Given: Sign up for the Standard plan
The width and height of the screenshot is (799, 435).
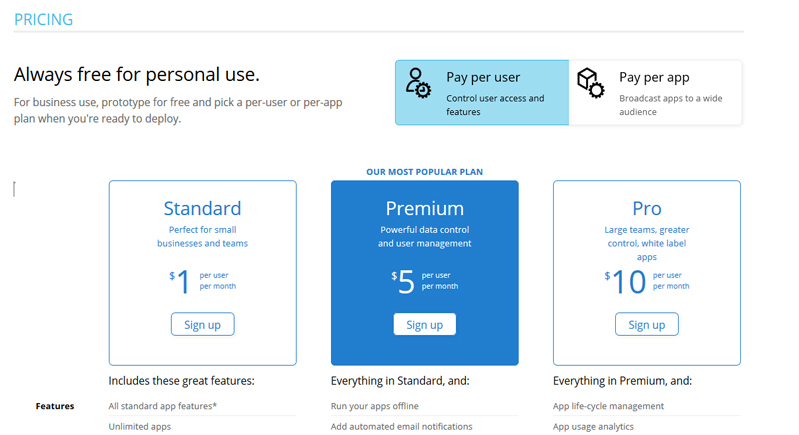Looking at the screenshot, I should coord(202,325).
